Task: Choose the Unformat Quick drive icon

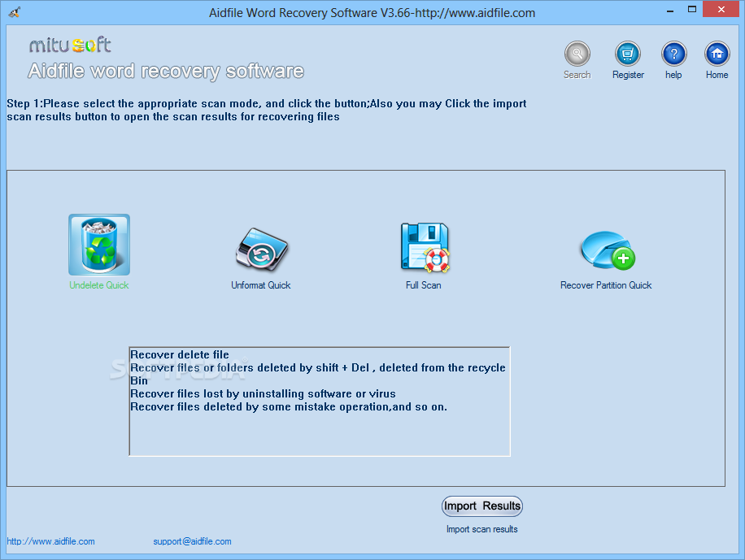Action: pos(262,250)
